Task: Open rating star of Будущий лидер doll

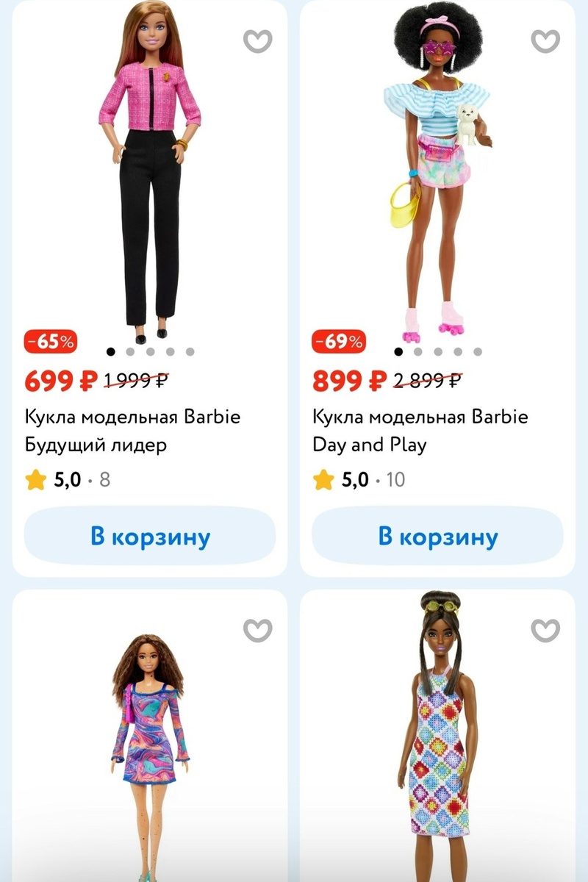Action: click(35, 480)
